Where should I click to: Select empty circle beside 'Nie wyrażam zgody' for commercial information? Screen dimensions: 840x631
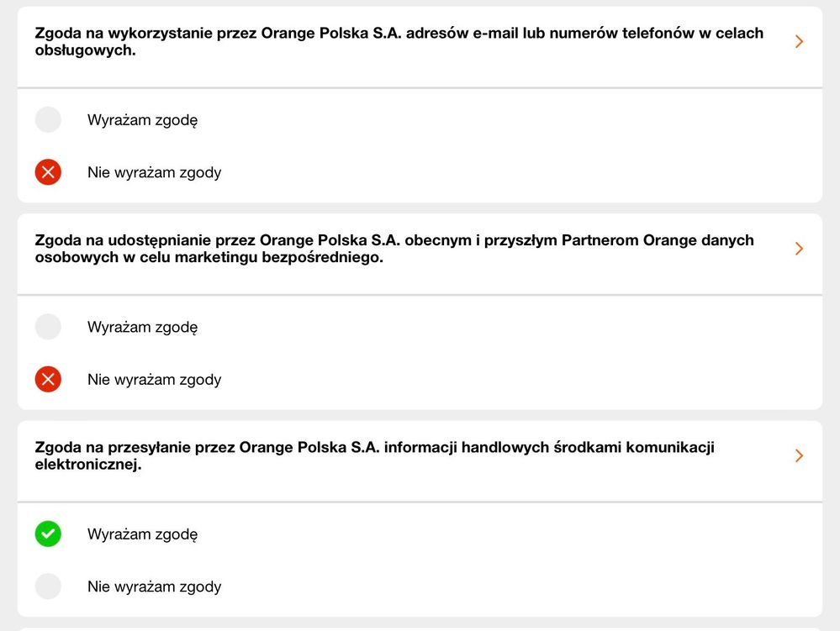click(x=48, y=586)
